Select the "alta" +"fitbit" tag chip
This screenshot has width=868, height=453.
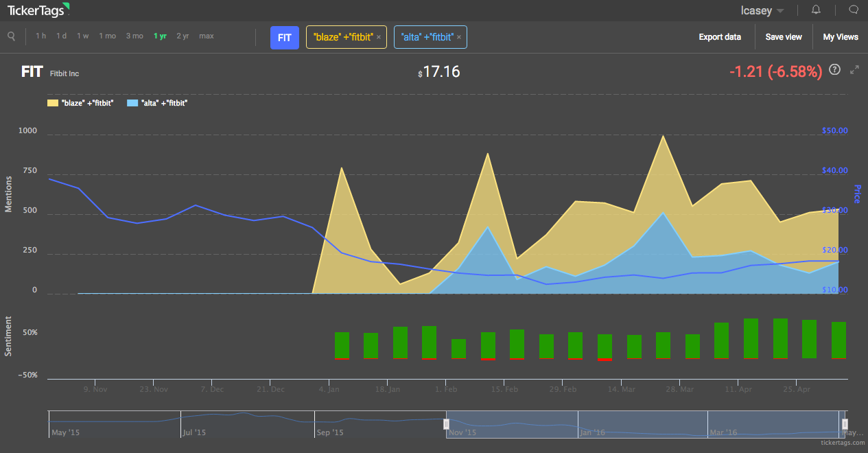tap(430, 37)
